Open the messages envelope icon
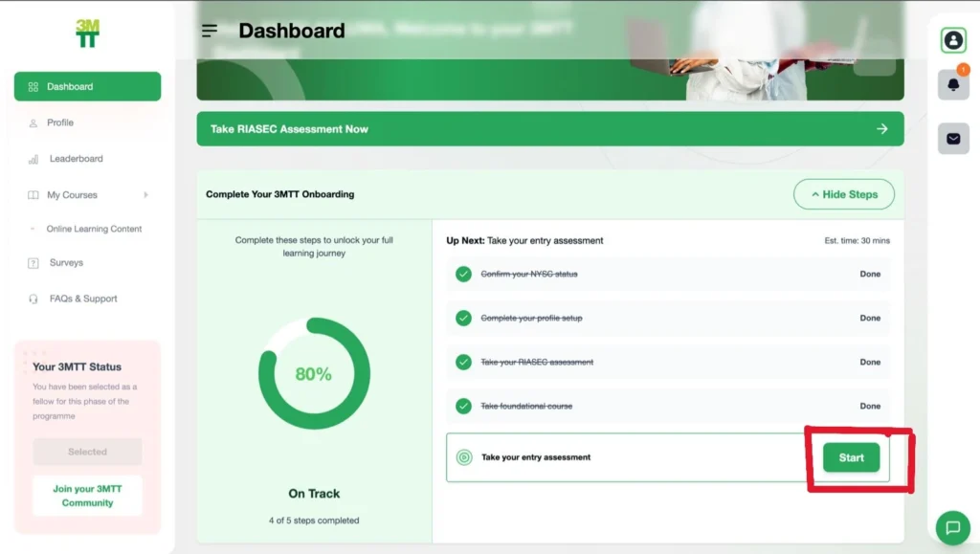 click(x=953, y=139)
